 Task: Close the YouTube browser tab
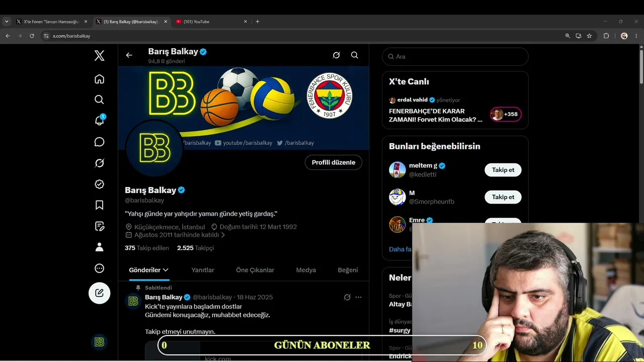point(246,22)
